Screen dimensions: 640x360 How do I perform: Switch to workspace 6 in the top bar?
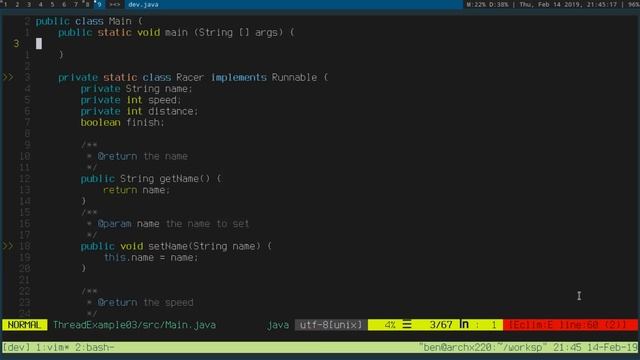click(x=64, y=4)
